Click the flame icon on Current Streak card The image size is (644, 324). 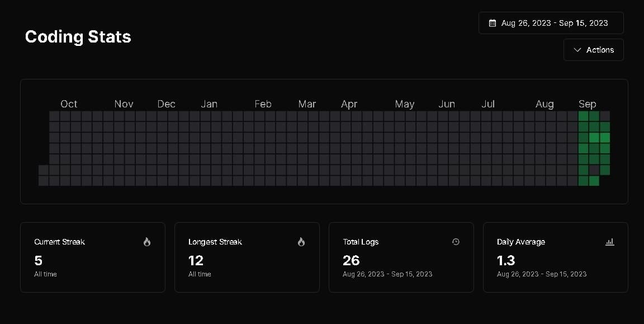(x=147, y=242)
